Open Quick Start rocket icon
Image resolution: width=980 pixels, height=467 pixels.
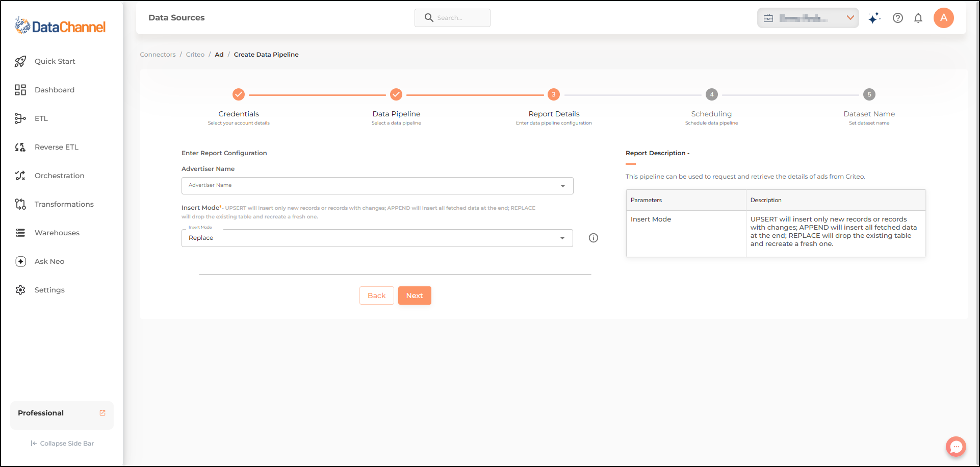[x=20, y=61]
